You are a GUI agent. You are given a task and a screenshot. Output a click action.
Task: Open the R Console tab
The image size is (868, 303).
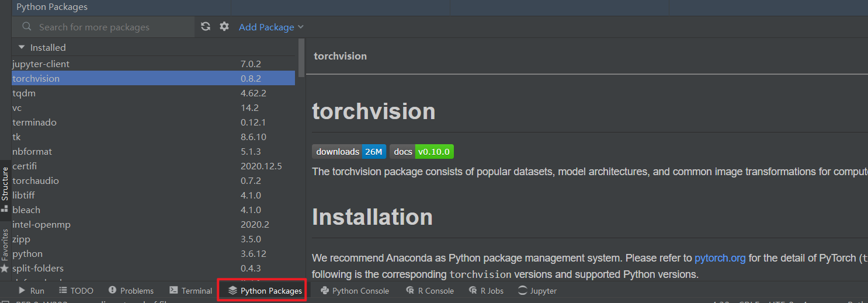coord(429,291)
